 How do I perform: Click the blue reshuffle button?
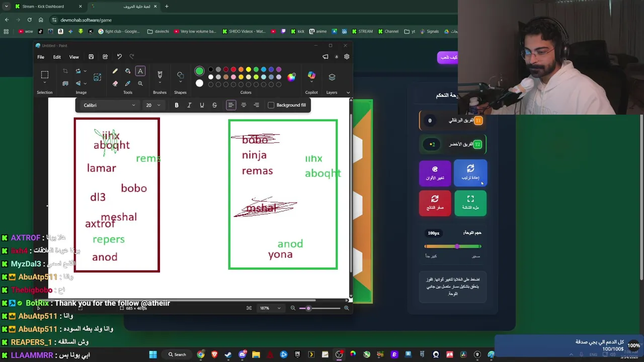click(470, 173)
